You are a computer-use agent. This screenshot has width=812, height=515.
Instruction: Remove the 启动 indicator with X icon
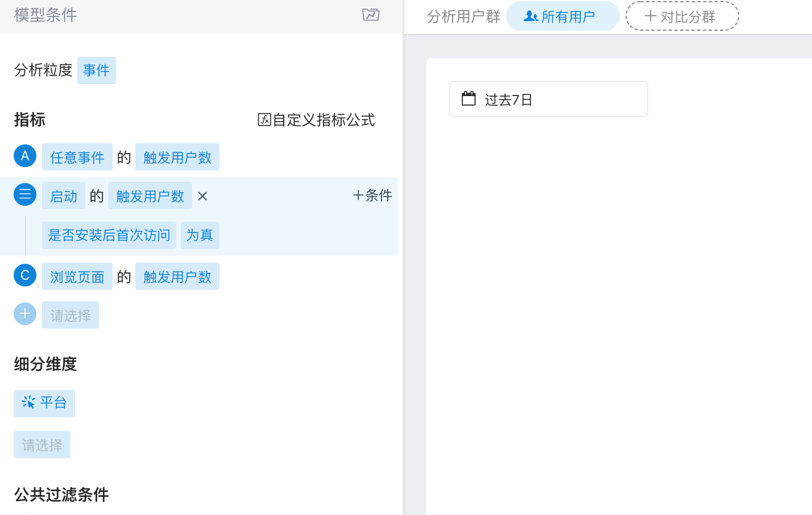pyautogui.click(x=202, y=197)
